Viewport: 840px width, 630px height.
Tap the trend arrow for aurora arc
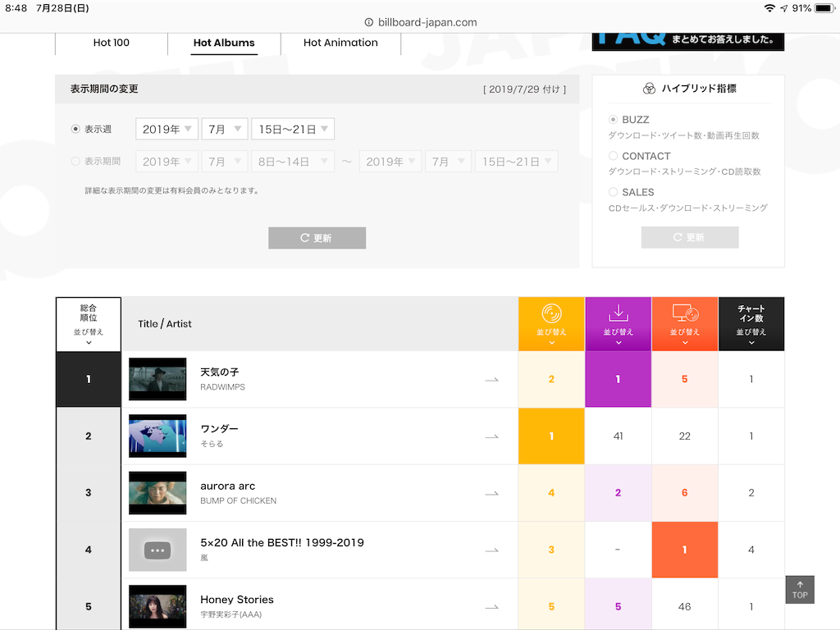tap(492, 493)
